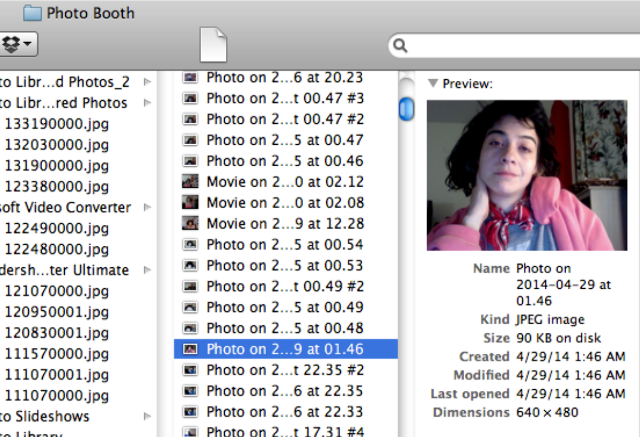Image resolution: width=640 pixels, height=437 pixels.
Task: Select the 'dersh...ter Ultimate' folder row
Action: [x=78, y=270]
